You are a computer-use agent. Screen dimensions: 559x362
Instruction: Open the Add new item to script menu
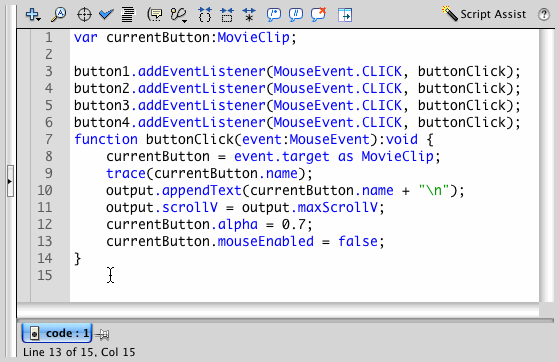33,15
